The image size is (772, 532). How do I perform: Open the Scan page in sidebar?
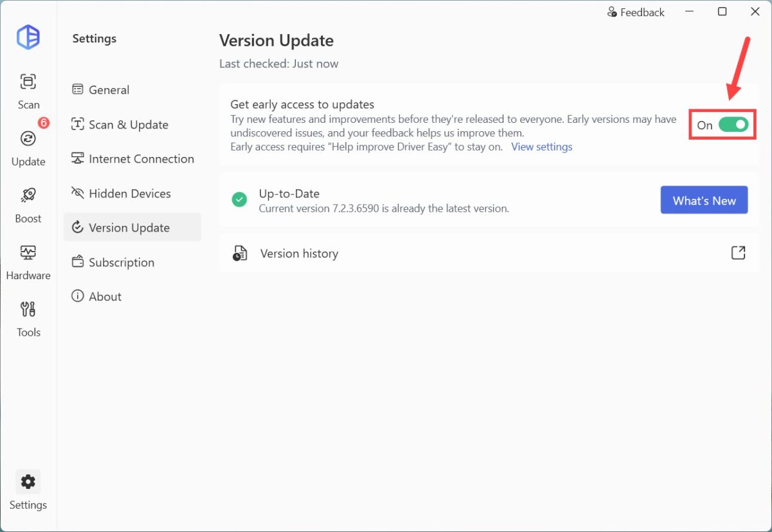click(28, 91)
